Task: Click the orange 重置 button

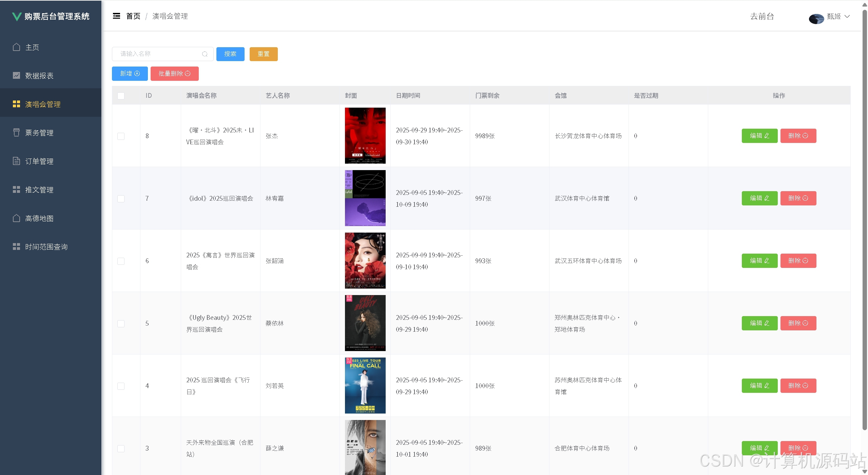Action: [264, 54]
